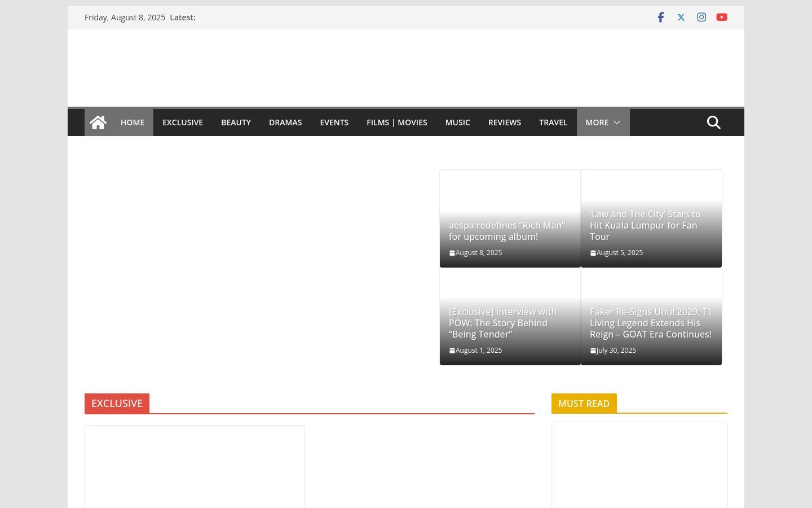Open the REVIEWS menu item

(x=505, y=122)
